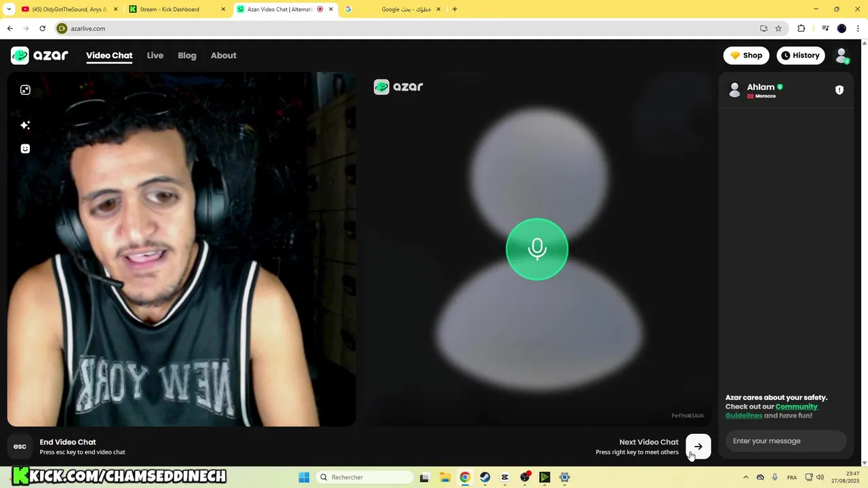Open the Shop button
This screenshot has width=868, height=488.
pyautogui.click(x=746, y=56)
